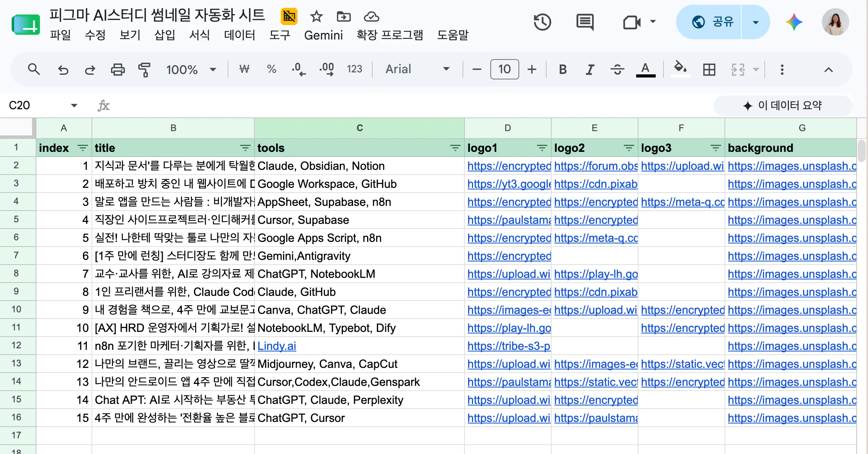This screenshot has height=454, width=868.
Task: Print the spreadsheet
Action: 118,70
